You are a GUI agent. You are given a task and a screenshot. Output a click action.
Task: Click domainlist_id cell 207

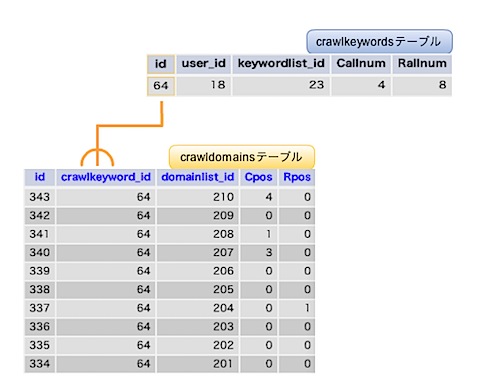[x=198, y=253]
